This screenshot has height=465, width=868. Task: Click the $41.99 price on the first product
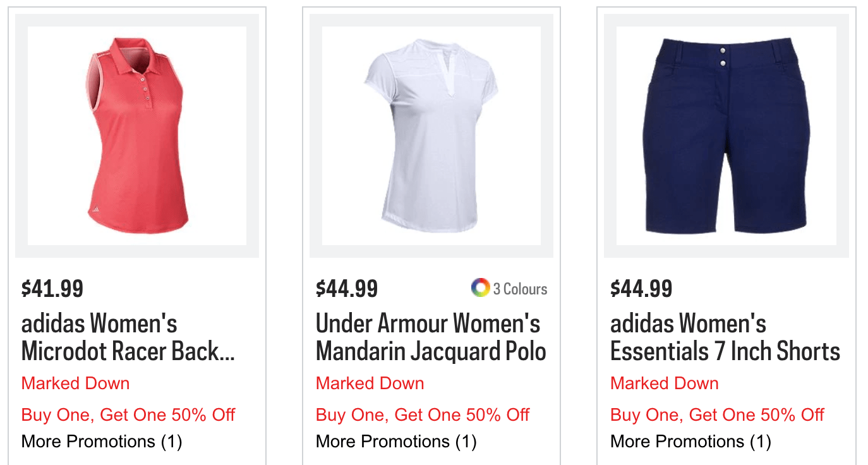pos(52,289)
